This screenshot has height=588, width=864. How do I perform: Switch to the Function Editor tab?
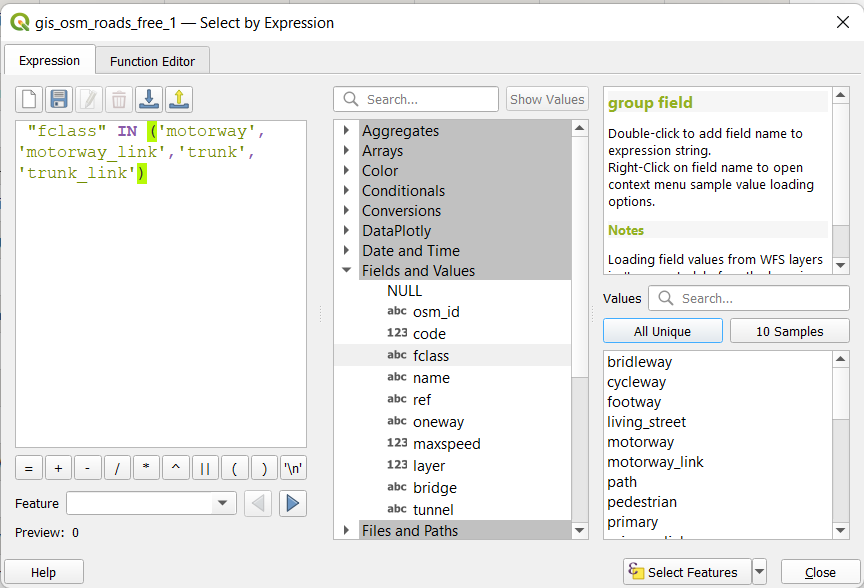(152, 61)
